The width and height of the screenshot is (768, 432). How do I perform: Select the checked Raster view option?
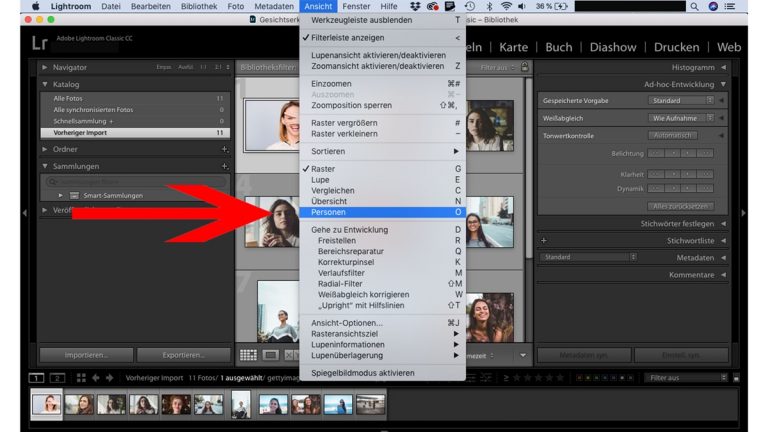324,169
